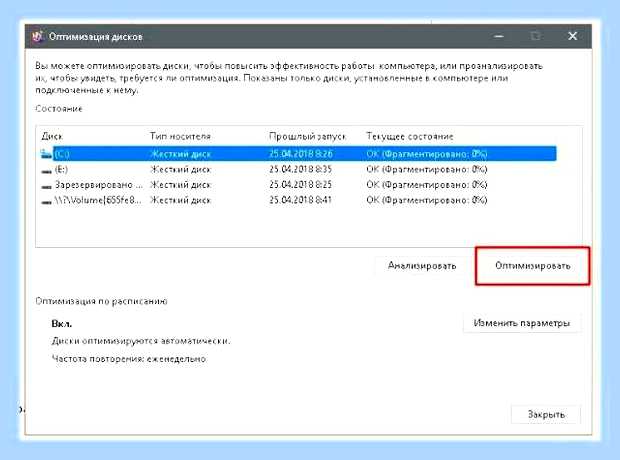
Task: Click the Закрыть button
Action: (x=546, y=415)
